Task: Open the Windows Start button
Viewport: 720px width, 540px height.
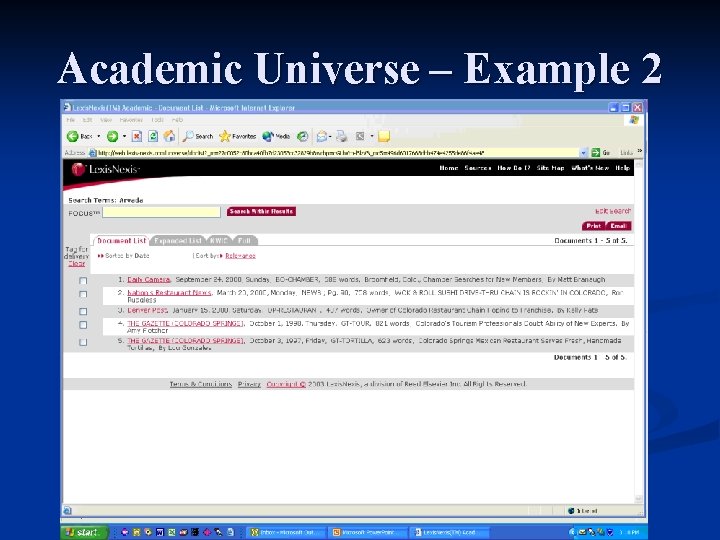Action: tap(84, 532)
